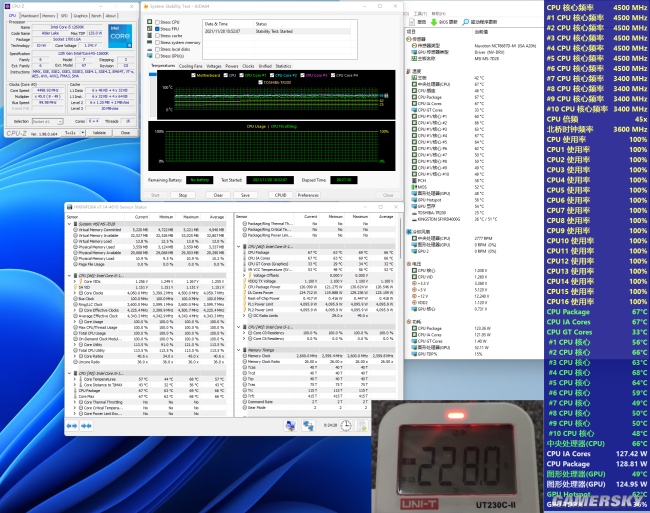
Task: Click 温度 temperature section icon in AIDA64
Action: click(409, 72)
